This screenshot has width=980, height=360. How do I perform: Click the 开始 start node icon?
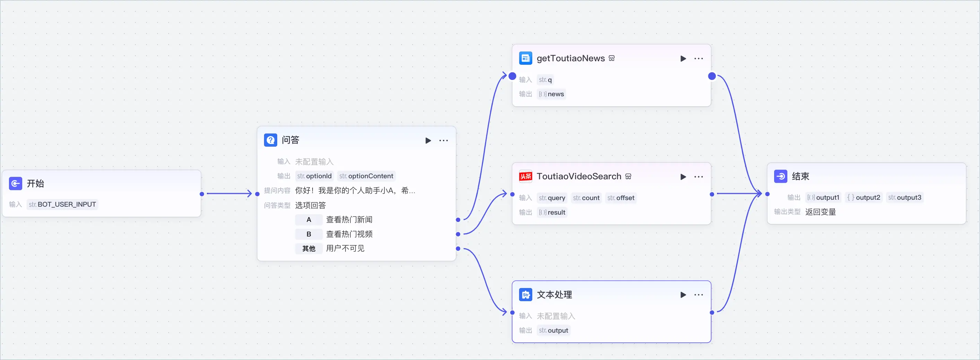pos(16,183)
